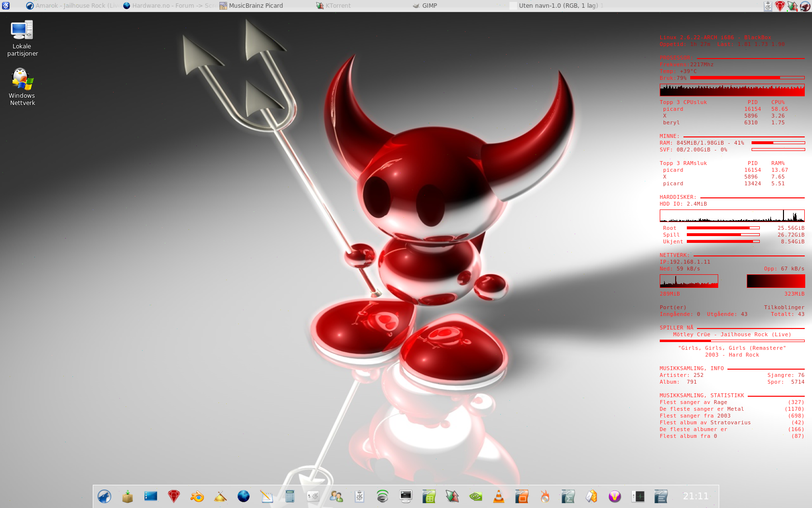Click the upload traffic graph under Opp
812x508 pixels.
pos(776,281)
